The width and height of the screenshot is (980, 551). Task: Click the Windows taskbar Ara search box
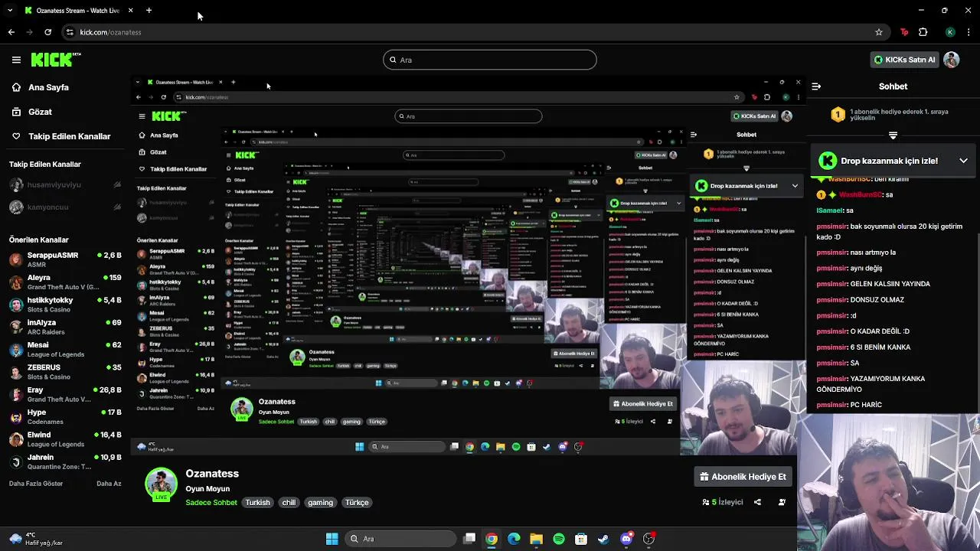pos(400,539)
